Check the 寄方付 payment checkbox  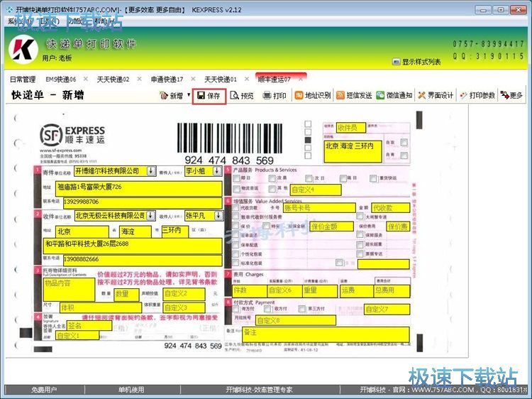point(235,309)
